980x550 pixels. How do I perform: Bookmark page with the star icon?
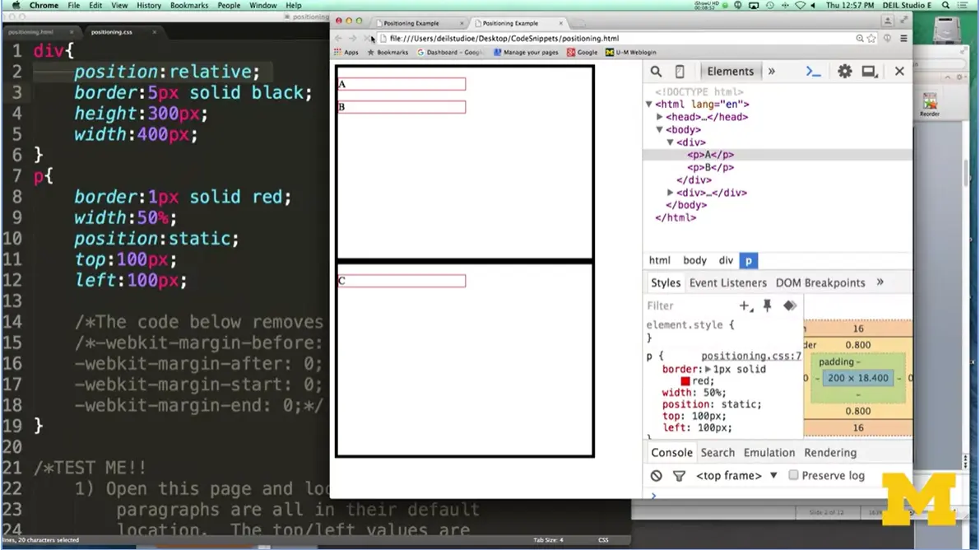tap(871, 39)
